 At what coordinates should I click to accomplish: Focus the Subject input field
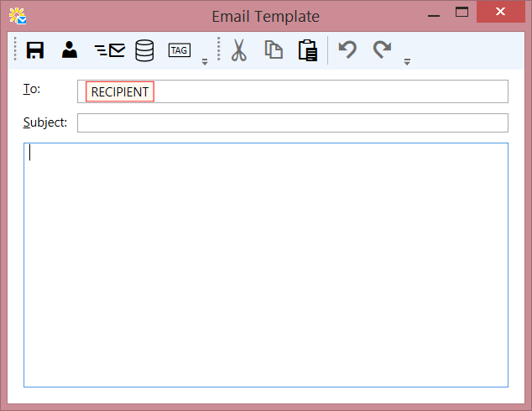point(292,122)
